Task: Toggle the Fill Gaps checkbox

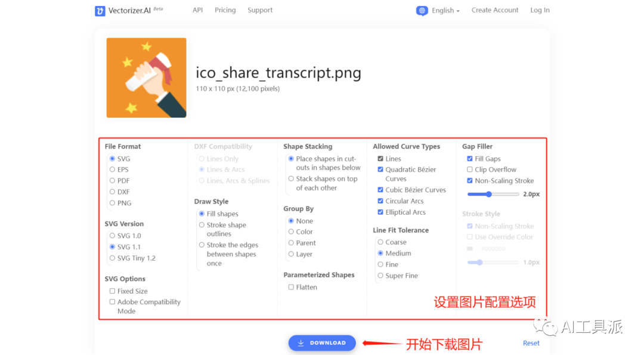Action: [470, 159]
